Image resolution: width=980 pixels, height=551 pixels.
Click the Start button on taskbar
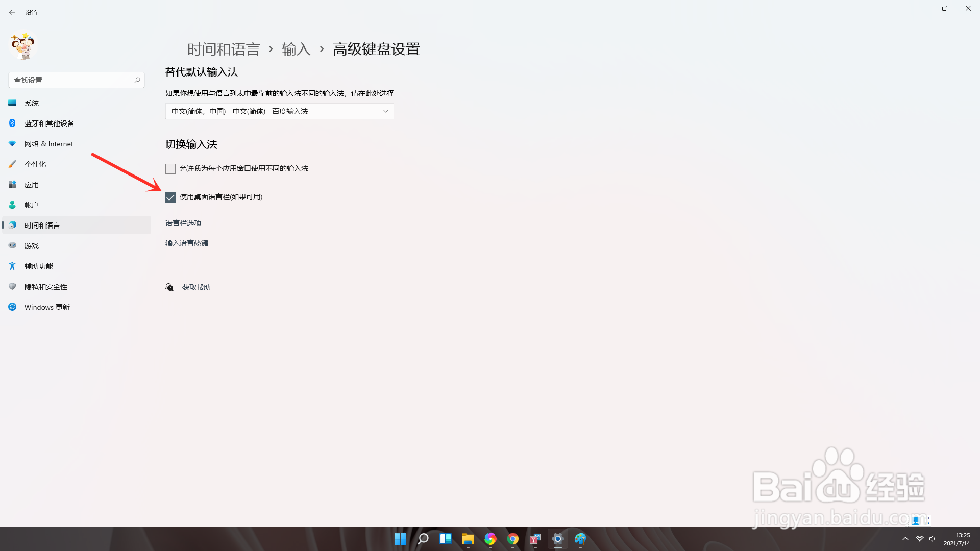[400, 539]
